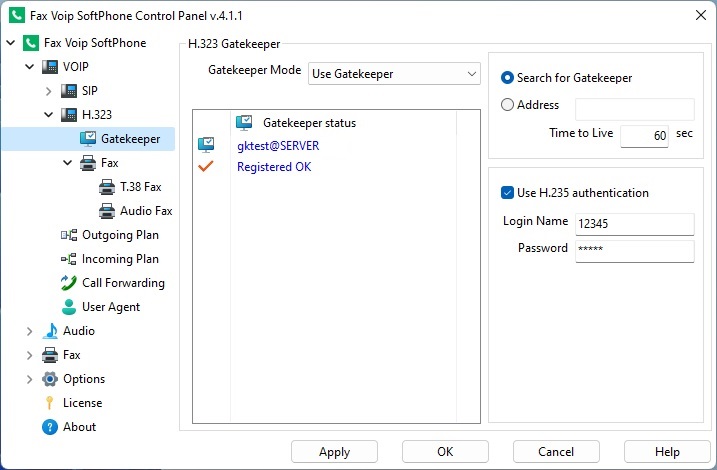Collapse the Fax node under VOIP
This screenshot has height=470, width=717.
[x=68, y=163]
